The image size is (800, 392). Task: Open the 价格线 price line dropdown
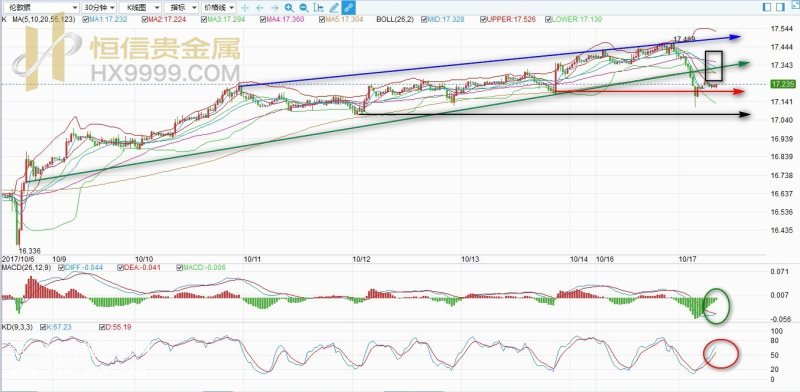219,8
